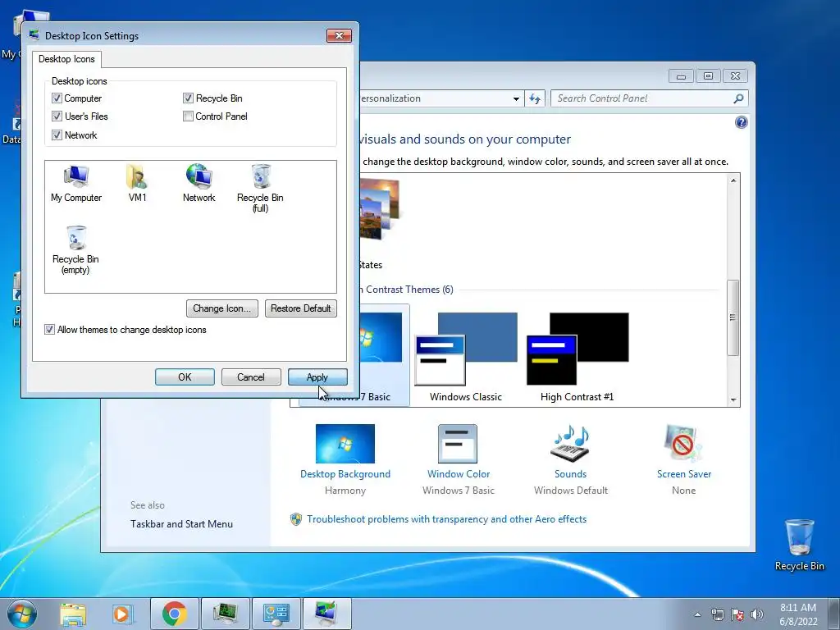The image size is (840, 630).
Task: Open Windows Explorer from the taskbar
Action: click(73, 614)
